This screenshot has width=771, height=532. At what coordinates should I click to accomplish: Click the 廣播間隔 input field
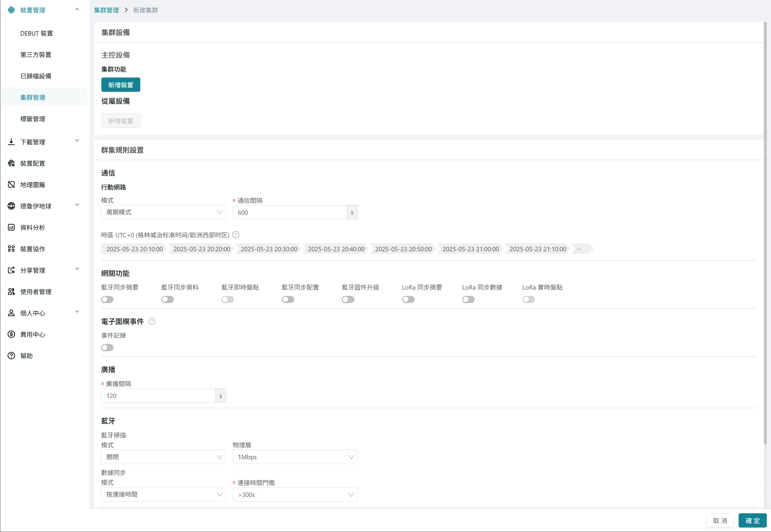158,396
